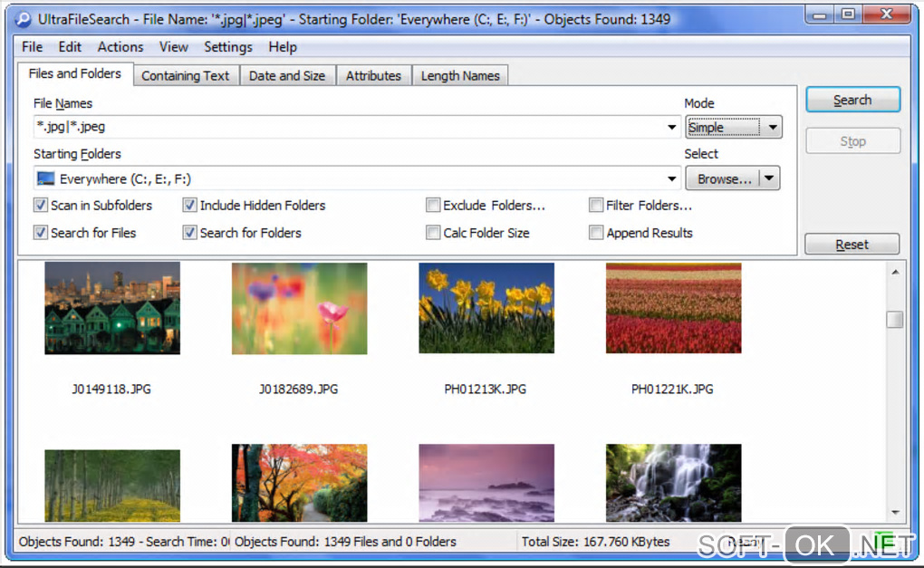924x568 pixels.
Task: Click the Search button
Action: coord(852,100)
